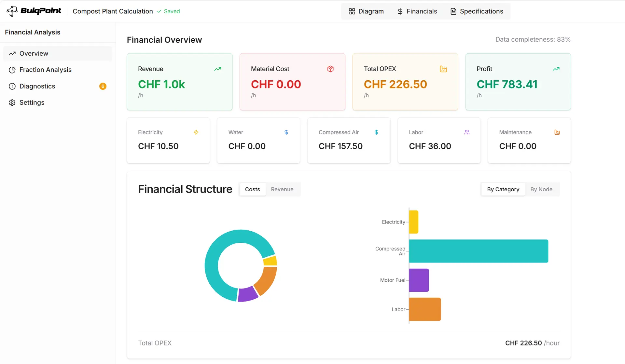Screen dimensions: 625x364
Task: Click the BulqPoint logo icon
Action: click(x=12, y=11)
